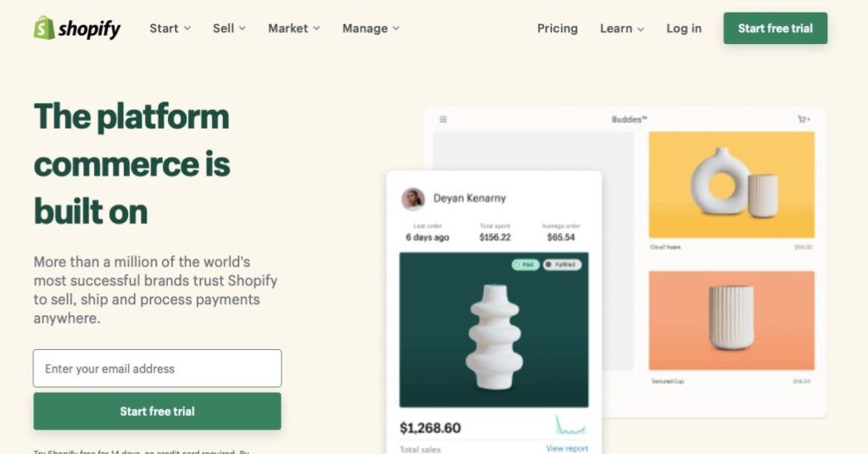
Task: Expand the Start dropdown menu
Action: (170, 28)
